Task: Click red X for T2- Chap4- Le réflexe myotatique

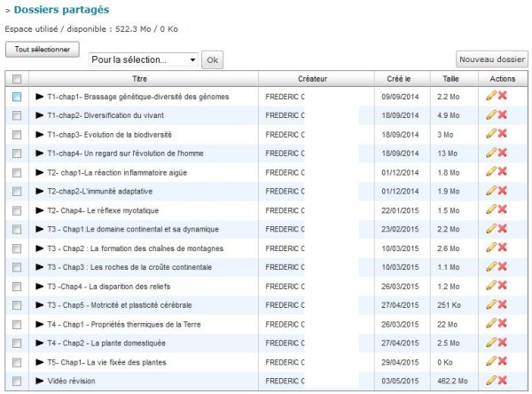Action: coord(503,209)
